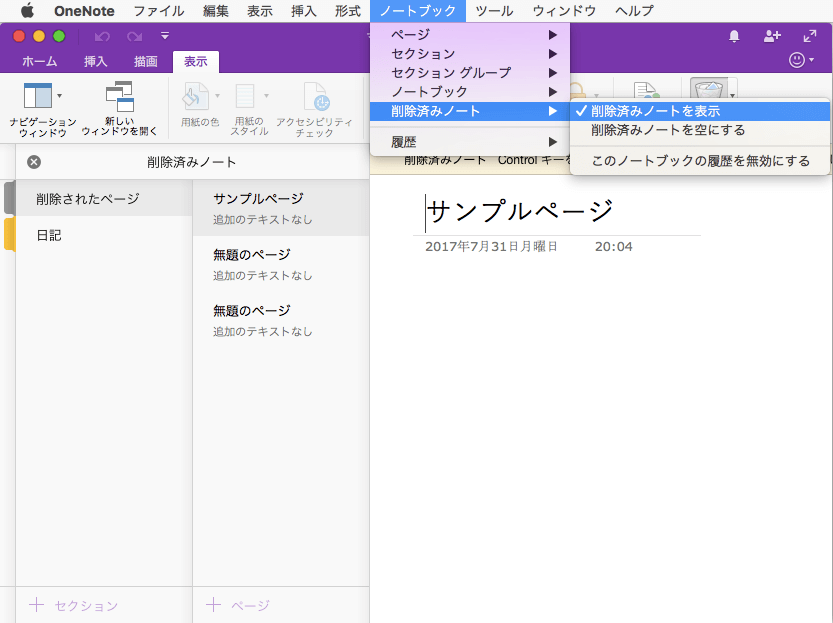The image size is (833, 623).
Task: Open the サンプルページ page in list
Action: (281, 208)
